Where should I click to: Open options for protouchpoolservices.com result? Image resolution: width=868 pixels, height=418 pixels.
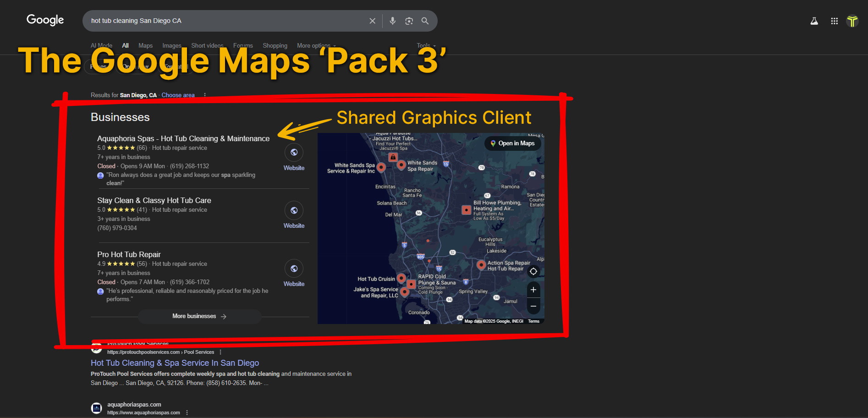(x=220, y=352)
